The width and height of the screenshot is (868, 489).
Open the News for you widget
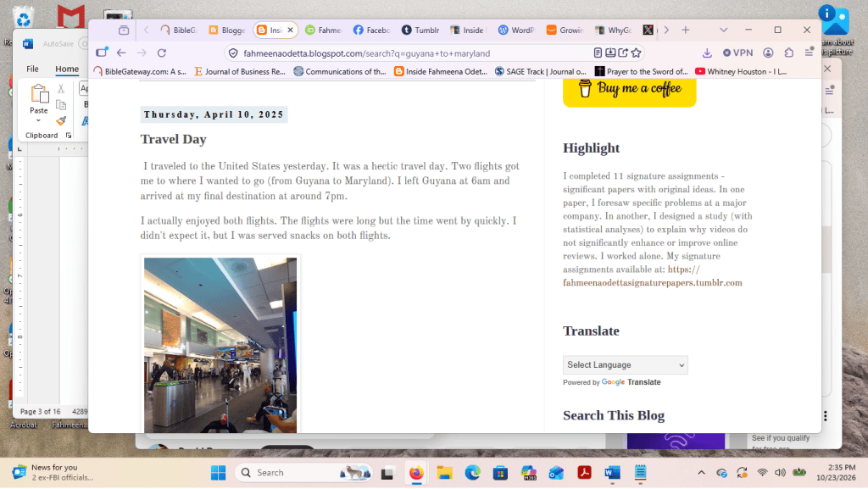coord(53,472)
